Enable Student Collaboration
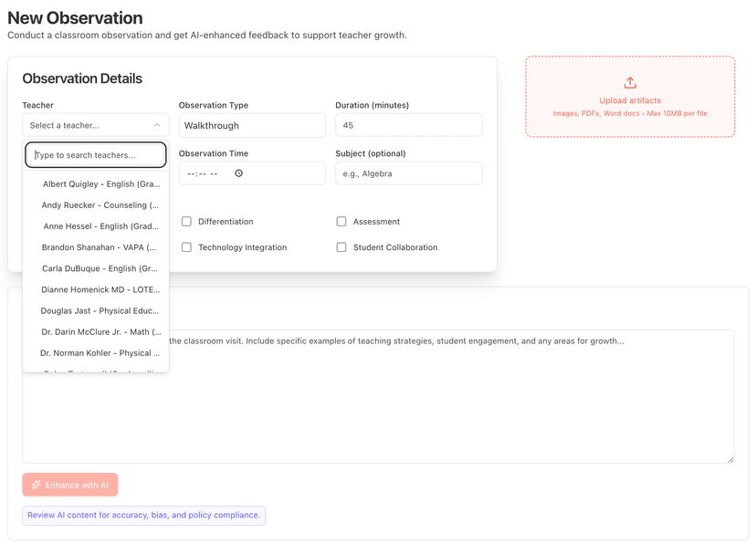The height and width of the screenshot is (544, 756). pos(342,246)
